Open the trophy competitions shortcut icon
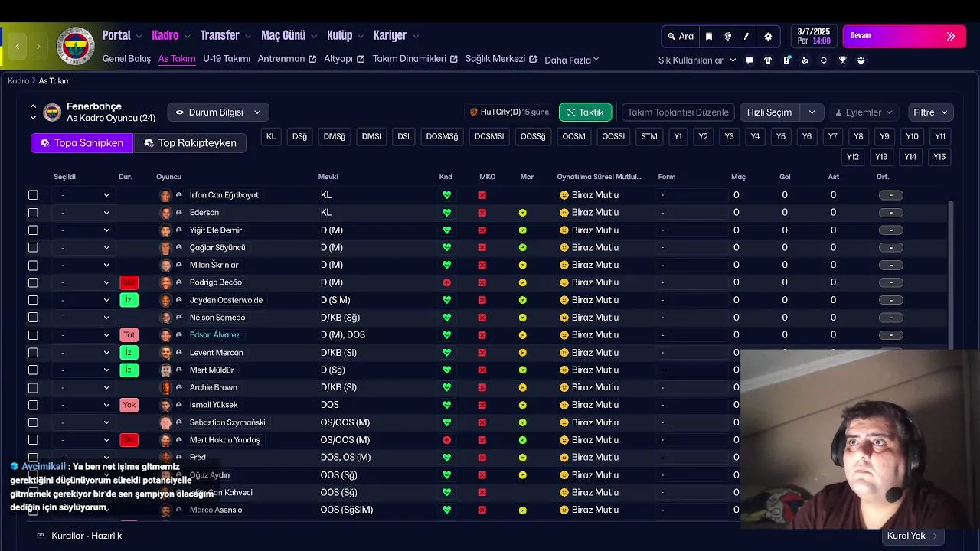 pos(842,60)
